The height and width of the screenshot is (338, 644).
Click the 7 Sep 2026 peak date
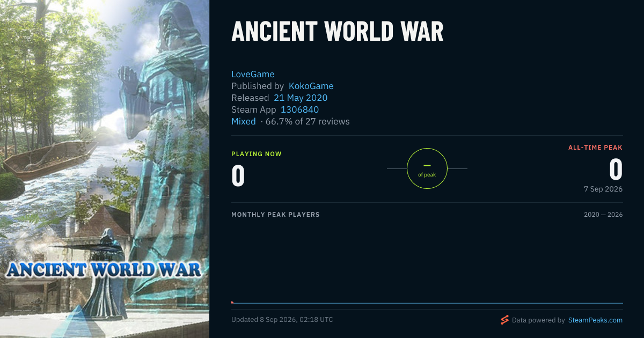pos(603,189)
